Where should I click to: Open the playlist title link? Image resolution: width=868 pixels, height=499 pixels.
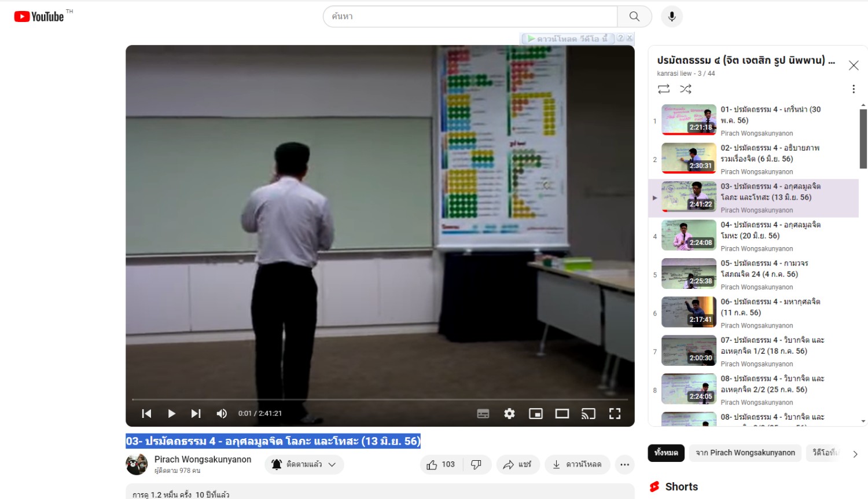click(746, 60)
